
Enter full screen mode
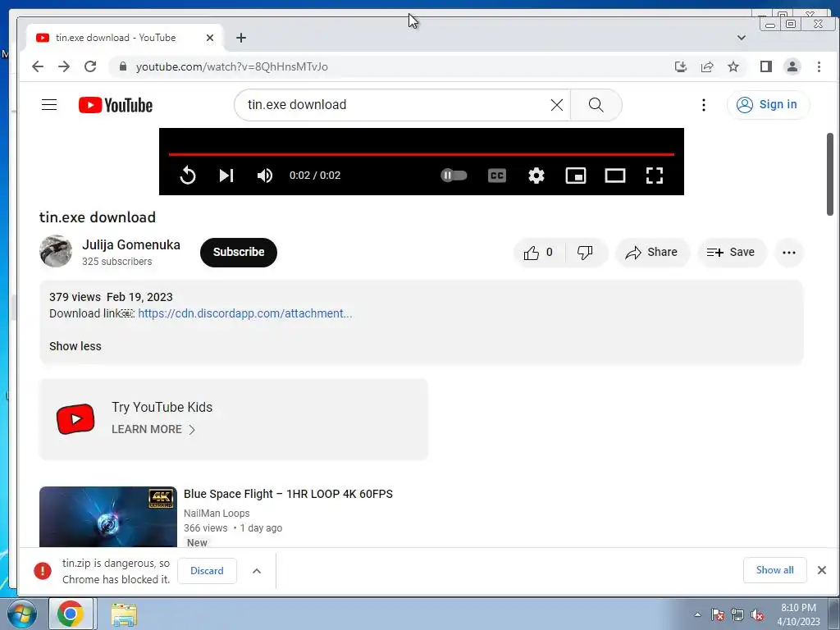654,176
